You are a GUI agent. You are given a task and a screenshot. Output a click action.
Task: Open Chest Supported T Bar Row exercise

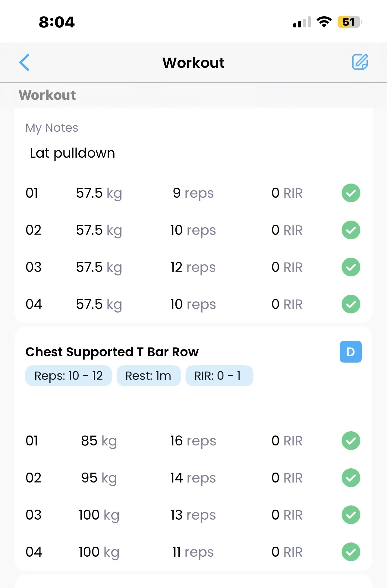112,352
